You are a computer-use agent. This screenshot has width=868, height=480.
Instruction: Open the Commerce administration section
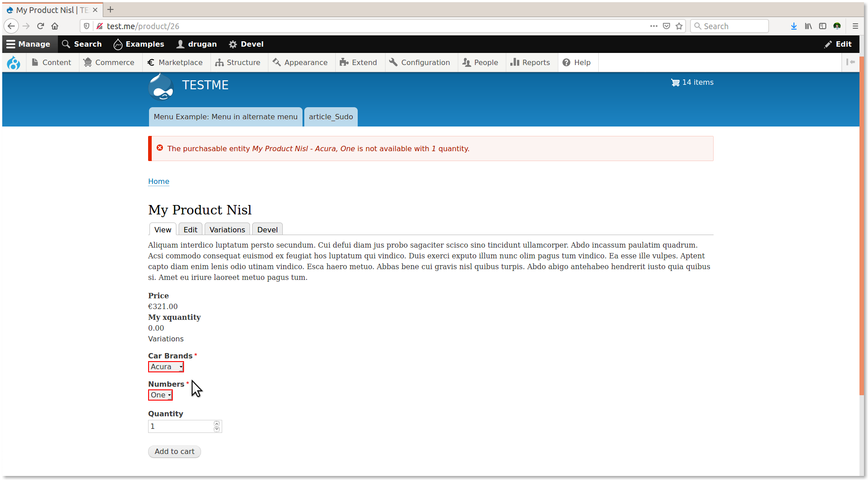tap(110, 62)
